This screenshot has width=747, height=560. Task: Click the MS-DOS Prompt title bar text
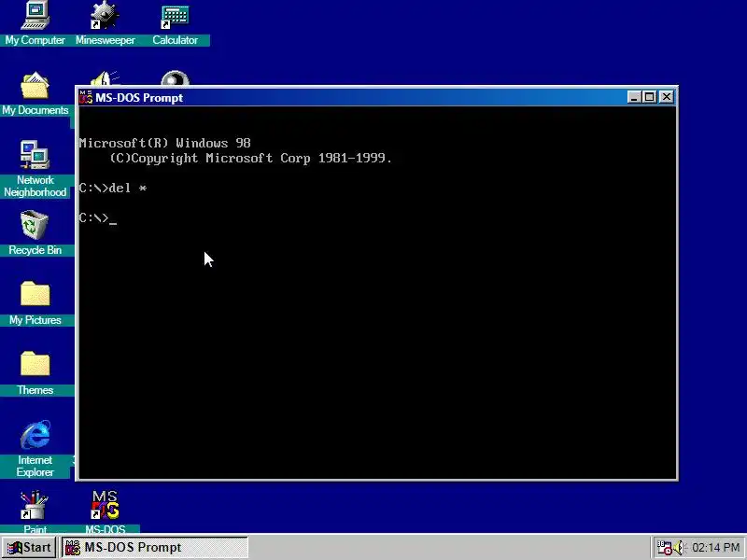(x=139, y=98)
